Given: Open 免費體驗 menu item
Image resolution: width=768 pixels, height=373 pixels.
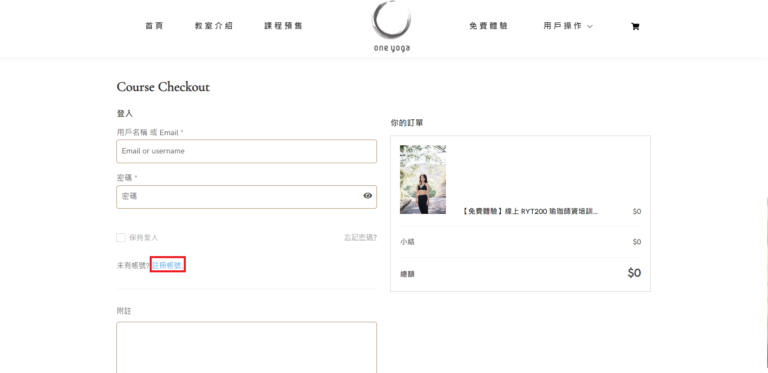Looking at the screenshot, I should [x=488, y=26].
